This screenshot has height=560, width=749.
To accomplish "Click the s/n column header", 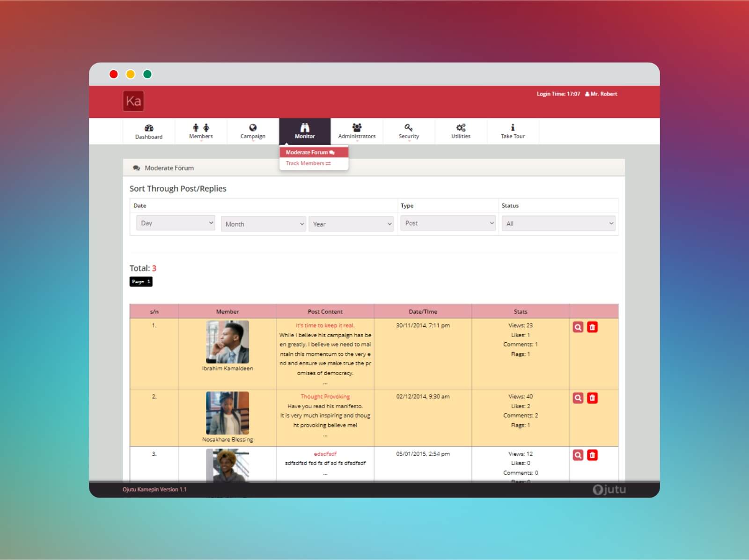I will click(x=154, y=311).
